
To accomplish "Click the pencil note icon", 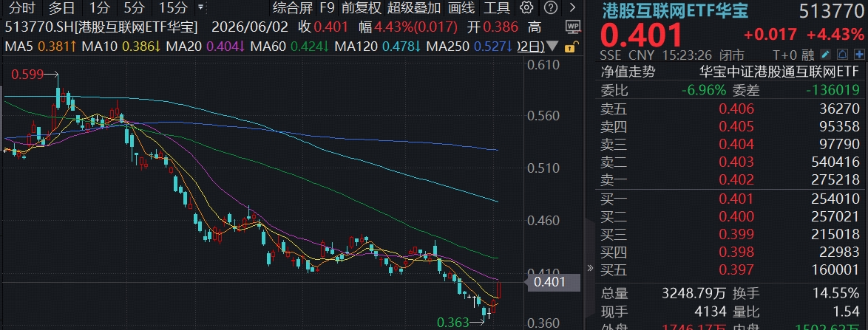I will coord(825,55).
